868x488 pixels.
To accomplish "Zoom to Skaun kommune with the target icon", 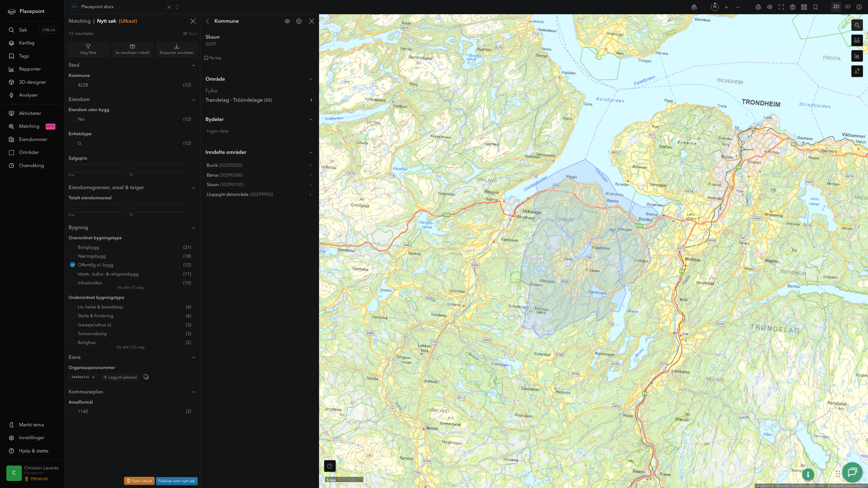I will pos(299,21).
